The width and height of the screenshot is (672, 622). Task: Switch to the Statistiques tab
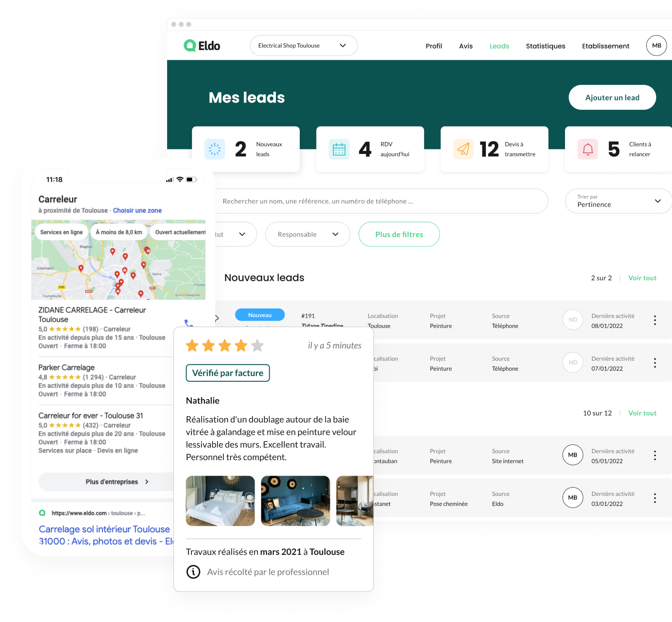[x=545, y=46]
